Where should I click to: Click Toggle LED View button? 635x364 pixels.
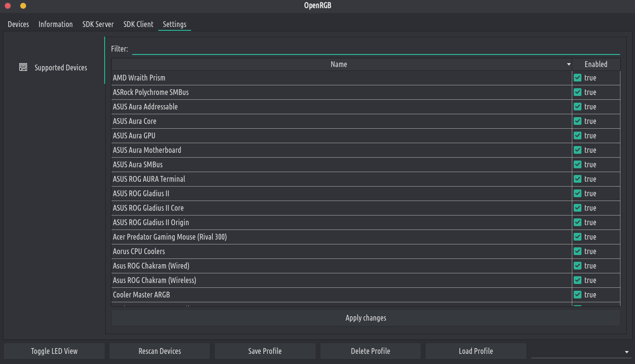click(x=54, y=351)
